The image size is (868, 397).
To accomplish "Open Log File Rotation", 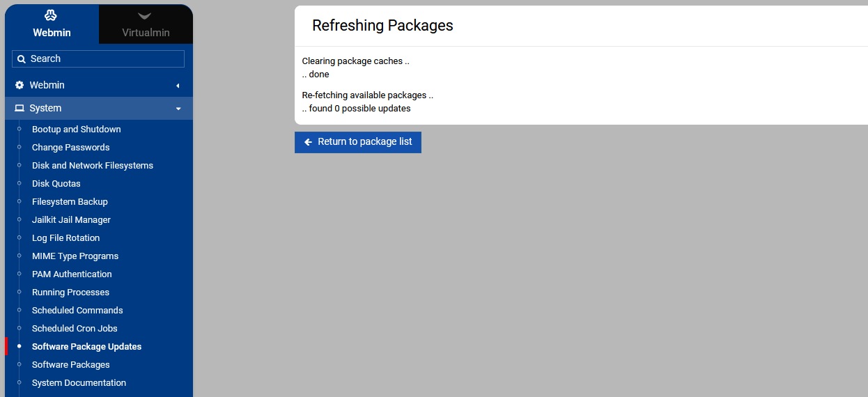I will (x=65, y=238).
